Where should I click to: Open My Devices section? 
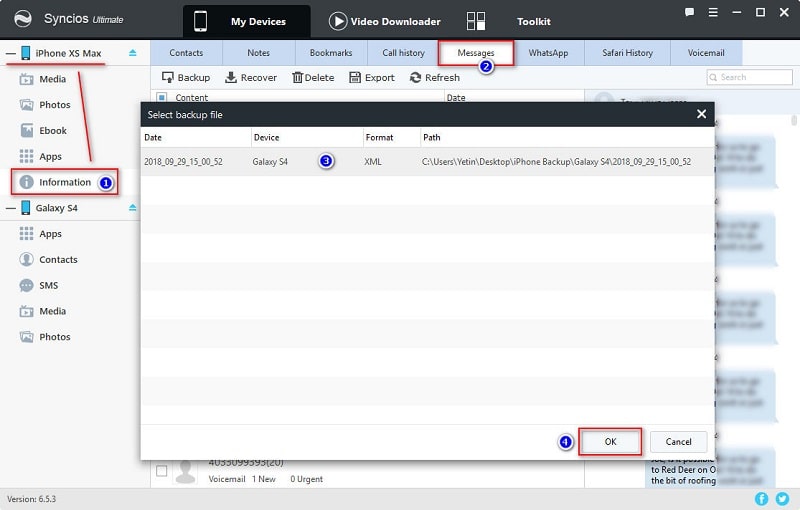(246, 21)
